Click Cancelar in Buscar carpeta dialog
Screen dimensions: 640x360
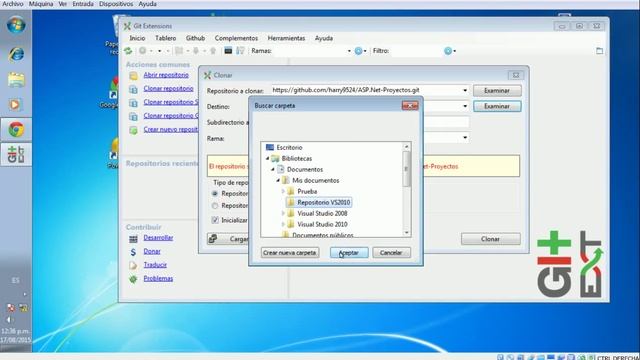click(x=391, y=253)
